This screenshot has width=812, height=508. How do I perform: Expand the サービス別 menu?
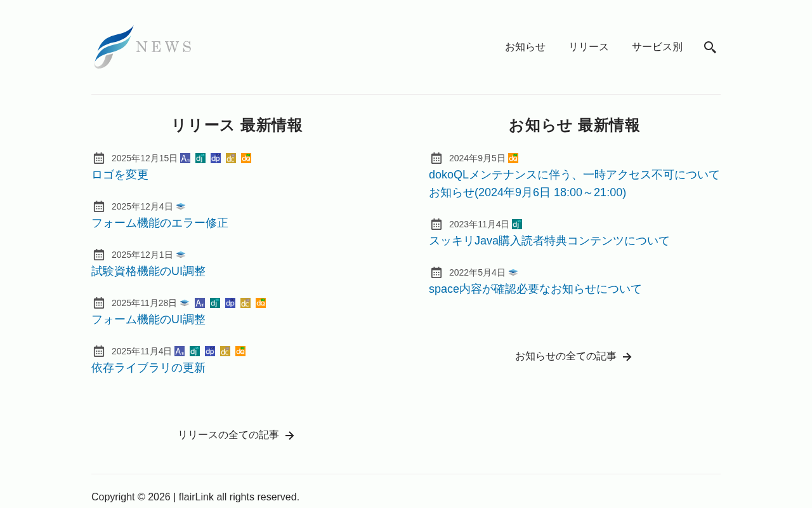pos(657,47)
